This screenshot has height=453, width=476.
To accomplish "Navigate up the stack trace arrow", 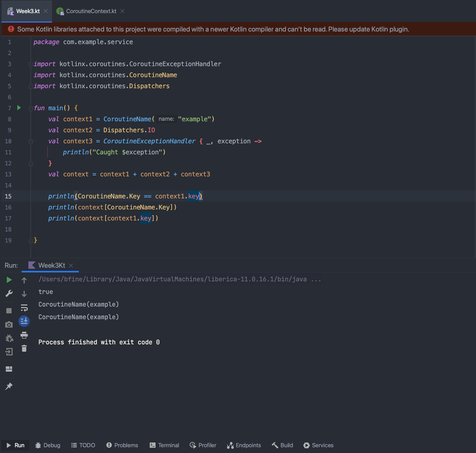I will click(x=24, y=280).
